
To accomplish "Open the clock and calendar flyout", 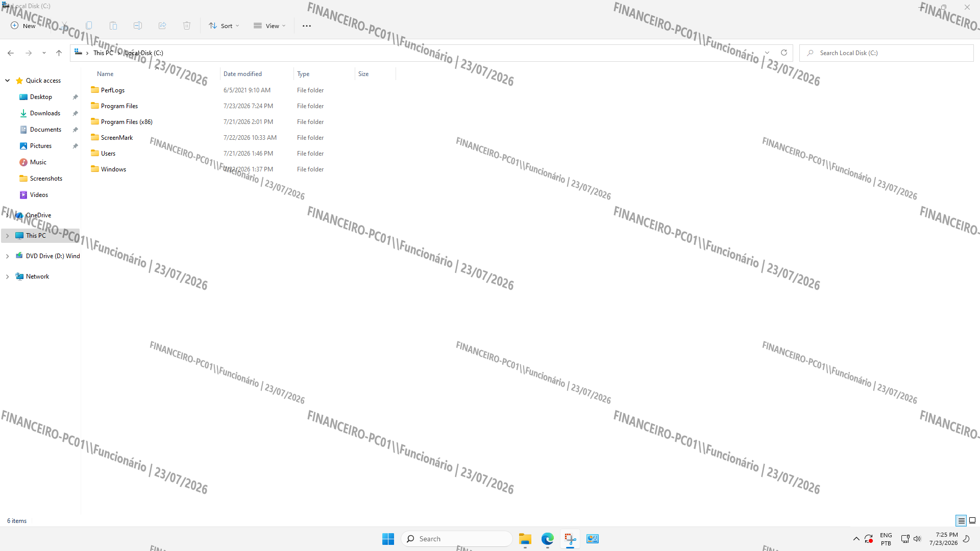I will coord(944,539).
